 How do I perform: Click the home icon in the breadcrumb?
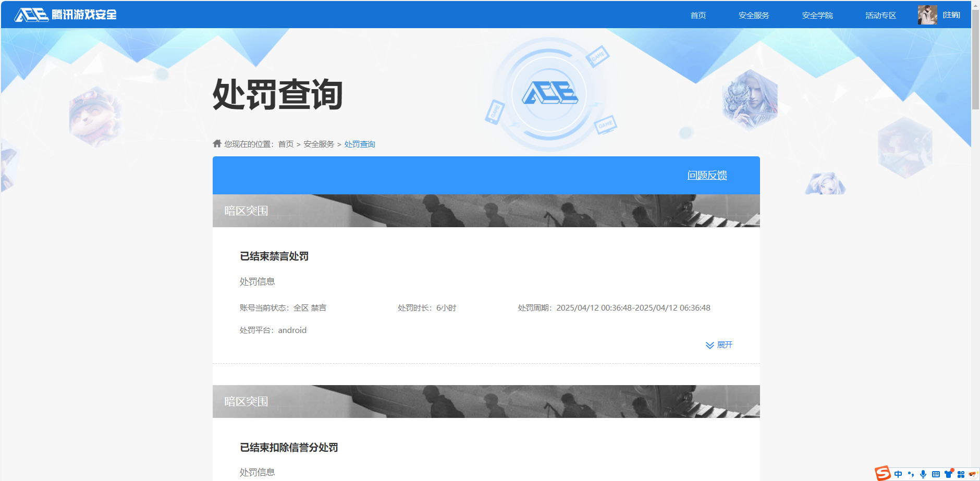point(217,144)
